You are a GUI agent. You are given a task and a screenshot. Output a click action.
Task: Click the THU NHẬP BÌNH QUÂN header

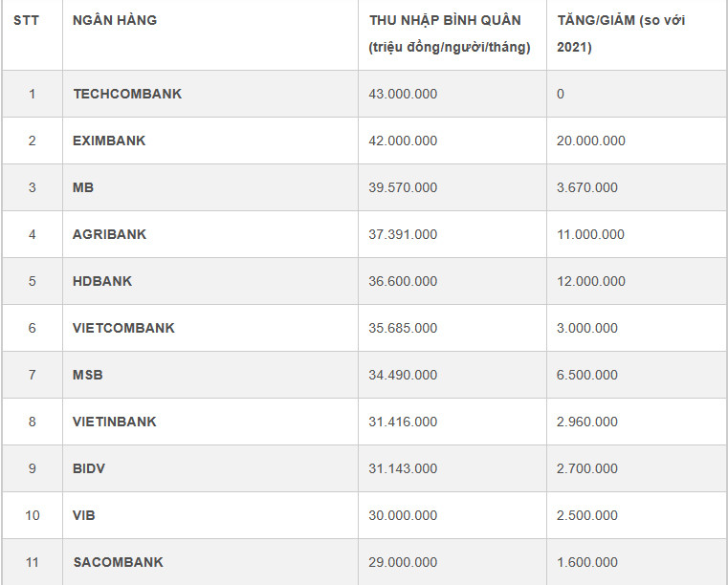(x=445, y=20)
